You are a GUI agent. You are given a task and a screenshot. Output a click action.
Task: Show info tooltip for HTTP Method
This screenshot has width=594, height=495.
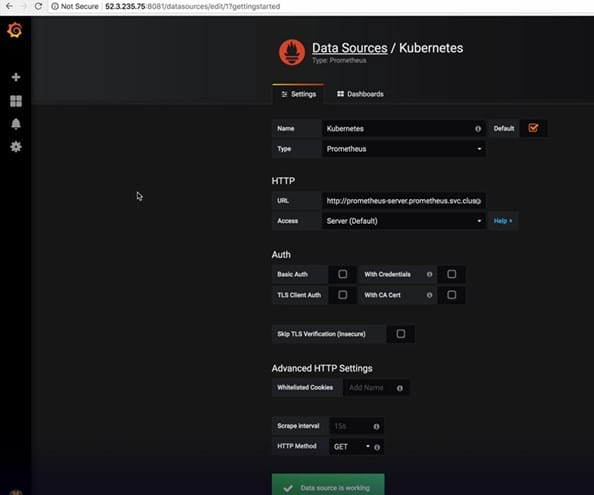[x=377, y=447]
